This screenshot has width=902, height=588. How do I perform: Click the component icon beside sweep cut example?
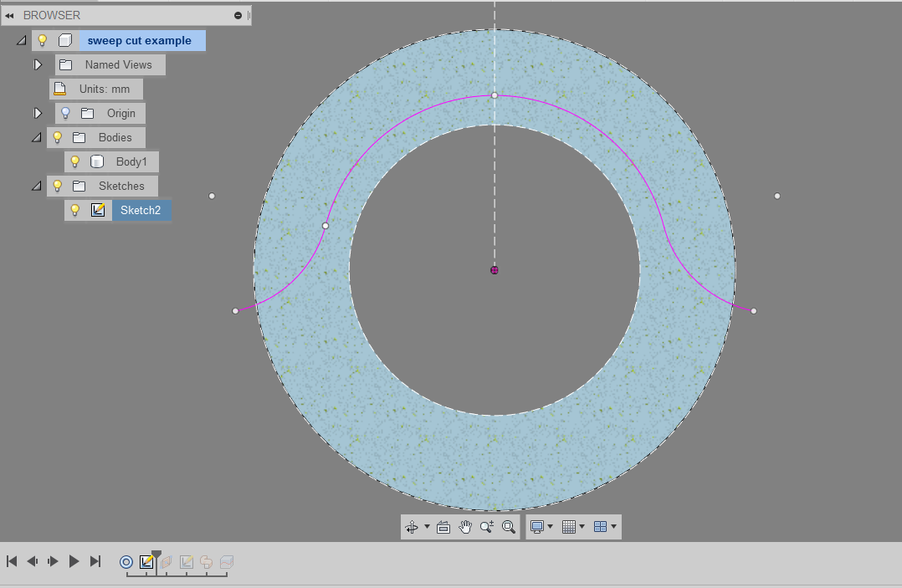pyautogui.click(x=65, y=40)
